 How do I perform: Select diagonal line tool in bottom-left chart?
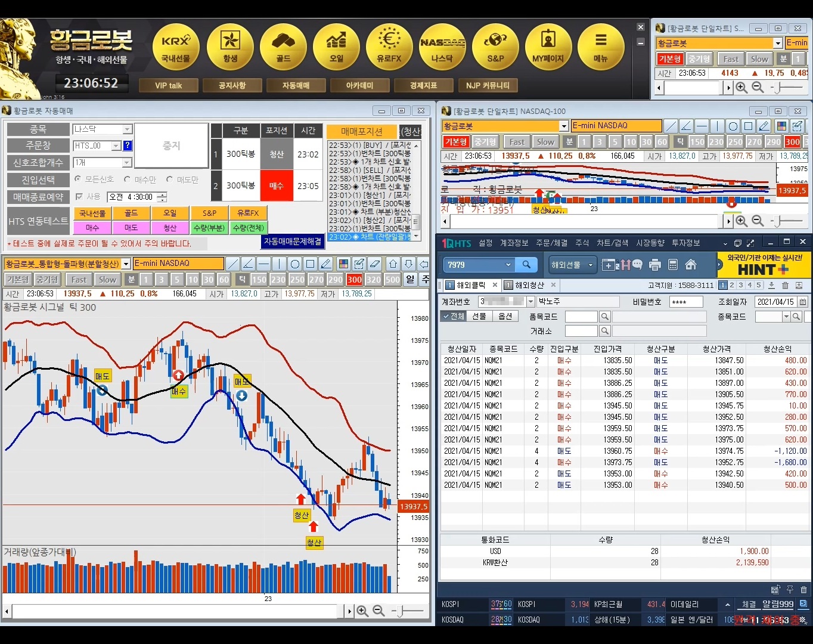[233, 264]
